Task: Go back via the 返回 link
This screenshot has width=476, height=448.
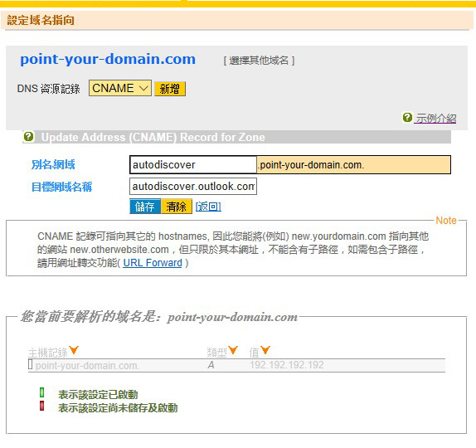Action: tap(208, 207)
